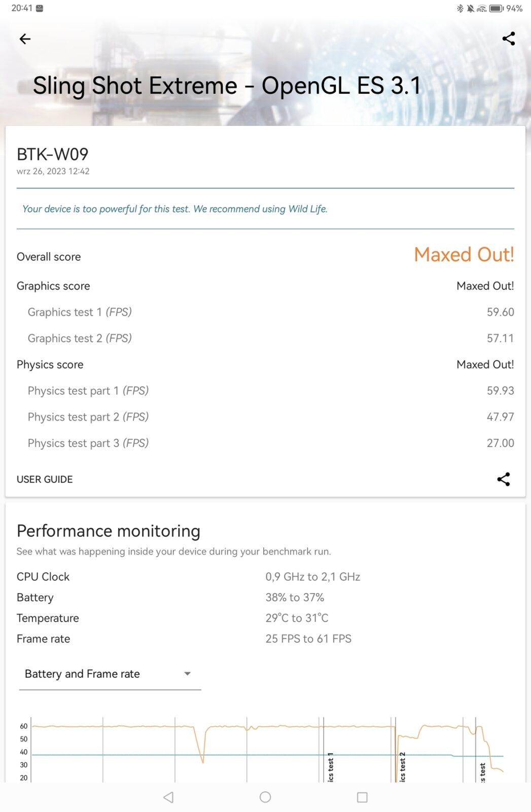Tap the BTK-W09 device name
531x812 pixels.
click(53, 154)
